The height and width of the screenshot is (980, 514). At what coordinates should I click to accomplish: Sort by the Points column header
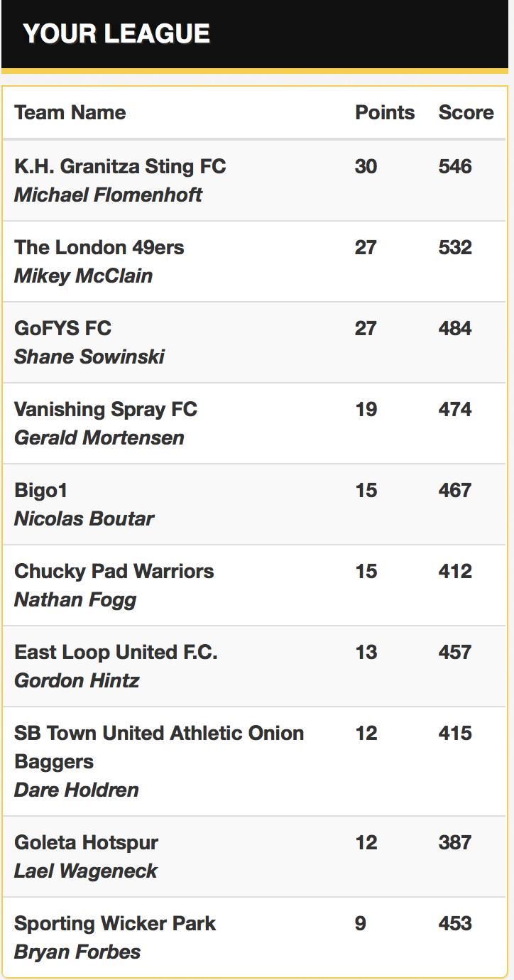click(385, 112)
